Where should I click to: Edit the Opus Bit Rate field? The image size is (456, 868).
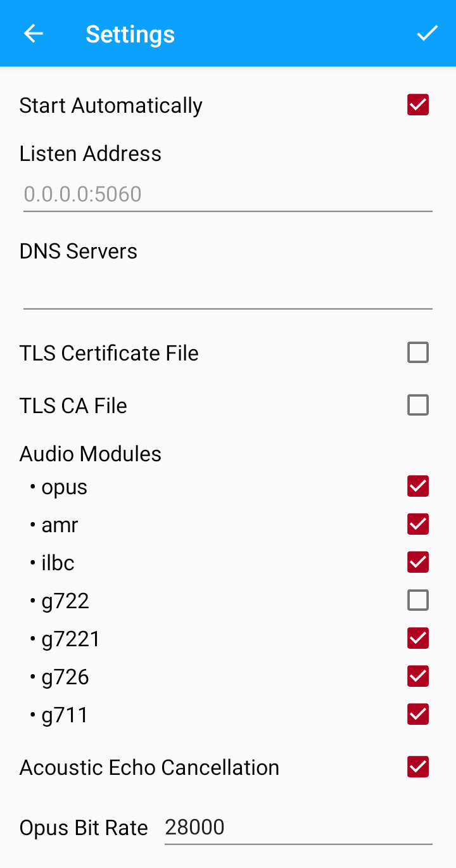[298, 827]
